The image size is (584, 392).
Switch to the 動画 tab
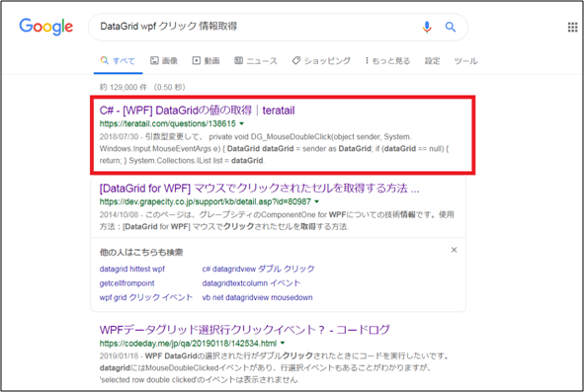pyautogui.click(x=206, y=60)
